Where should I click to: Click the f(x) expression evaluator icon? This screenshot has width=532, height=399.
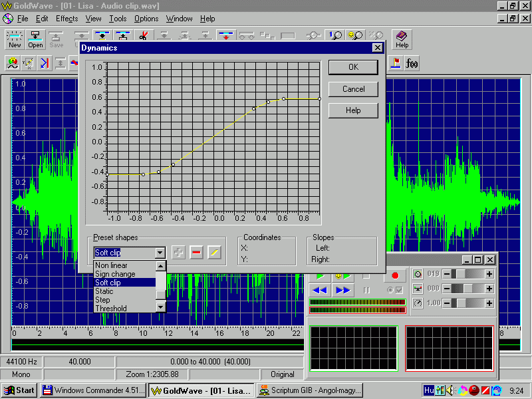point(412,63)
